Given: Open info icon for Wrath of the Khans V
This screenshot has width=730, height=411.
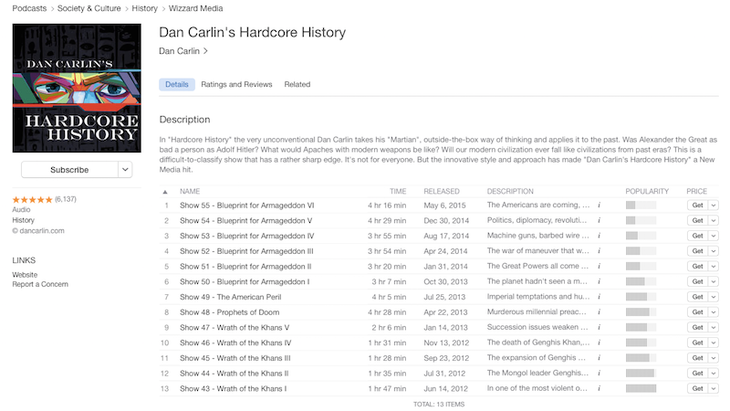Looking at the screenshot, I should (599, 327).
